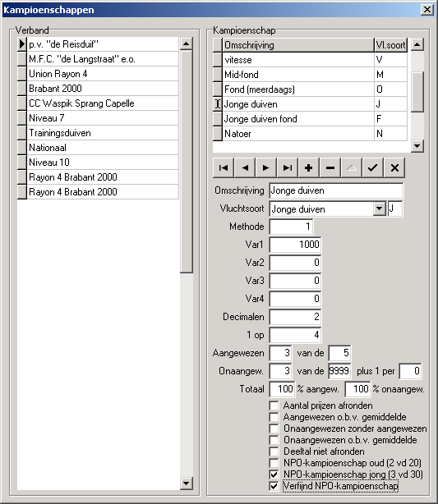
Task: Post edit with checkmark icon
Action: tap(372, 167)
